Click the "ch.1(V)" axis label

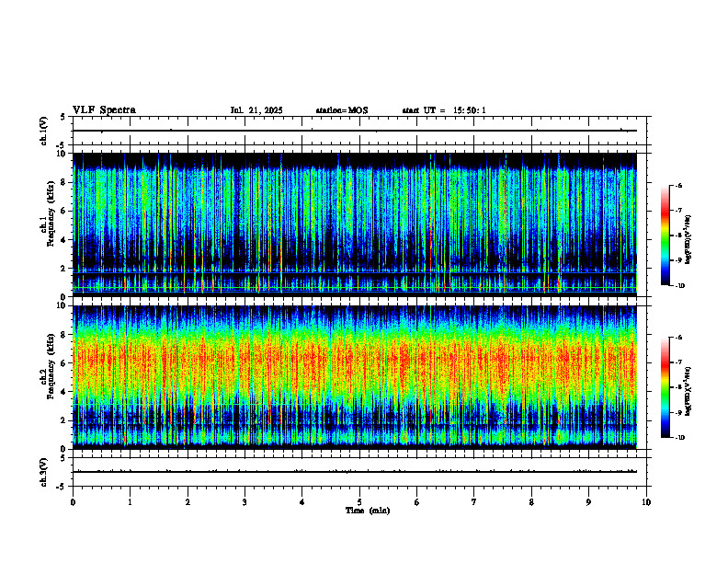[44, 131]
